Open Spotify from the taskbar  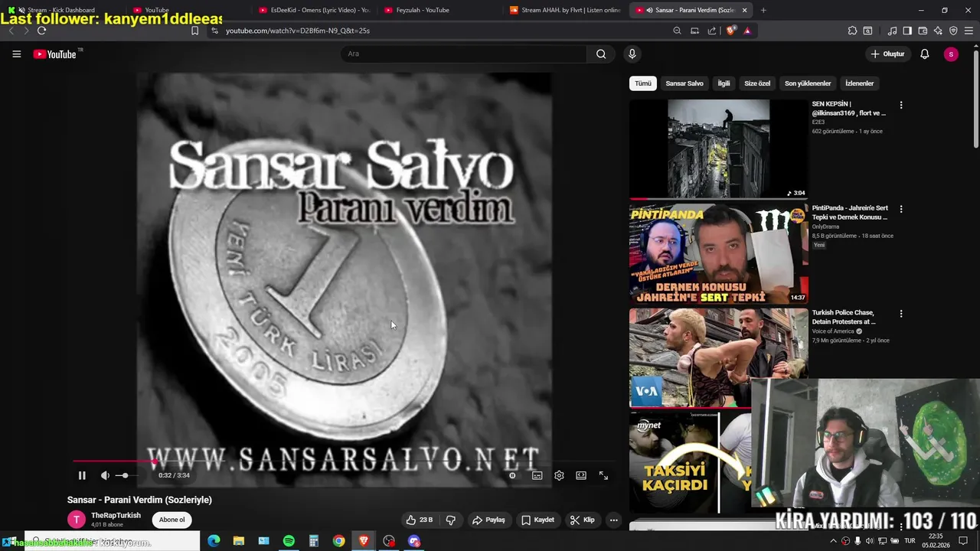coord(289,541)
